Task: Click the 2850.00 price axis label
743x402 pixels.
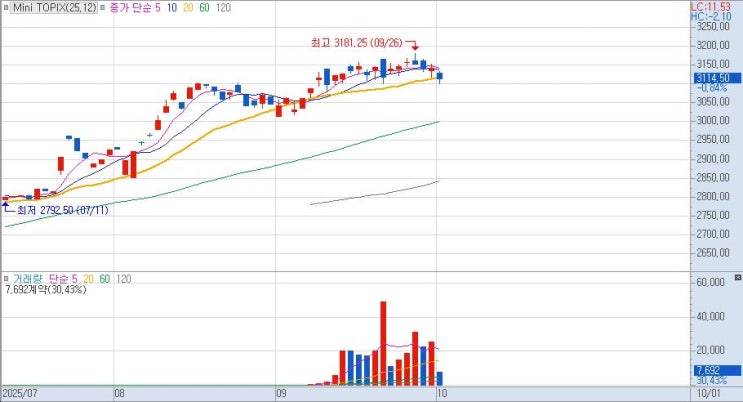Action: point(713,177)
